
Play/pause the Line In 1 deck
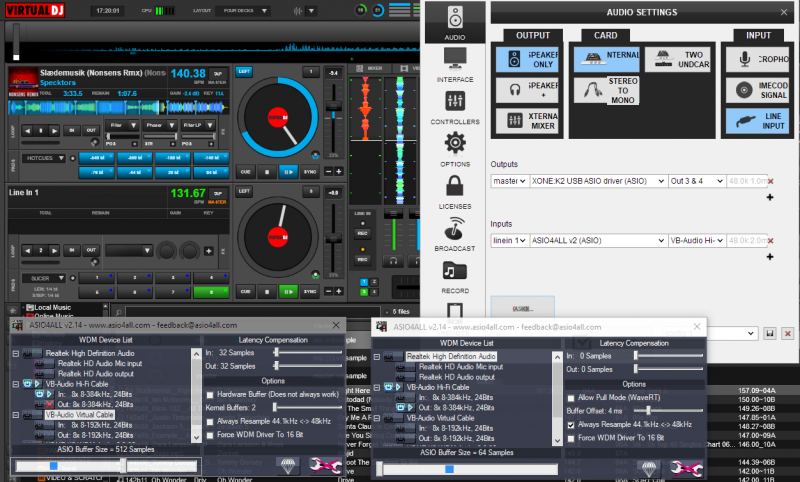point(288,292)
